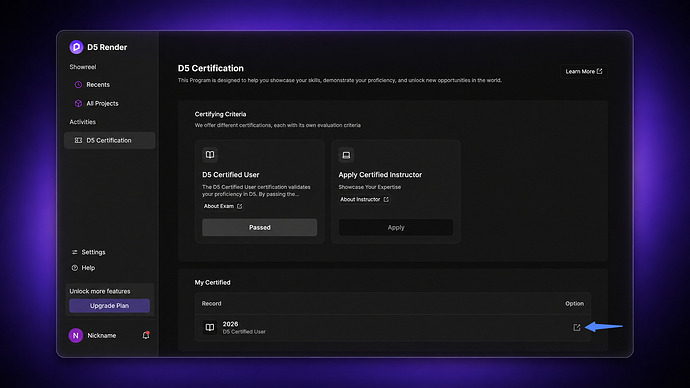Select D5 Certification in the sidebar
The width and height of the screenshot is (690, 388).
pyautogui.click(x=110, y=140)
